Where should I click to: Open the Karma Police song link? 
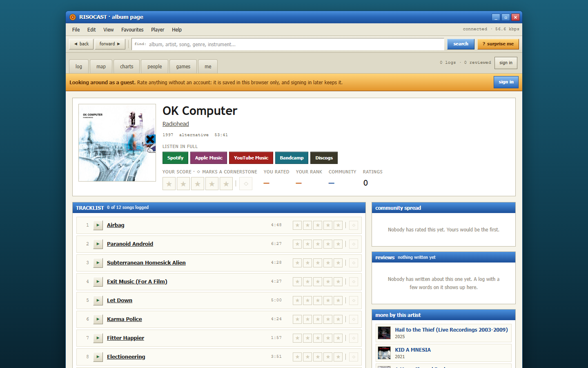coord(125,319)
